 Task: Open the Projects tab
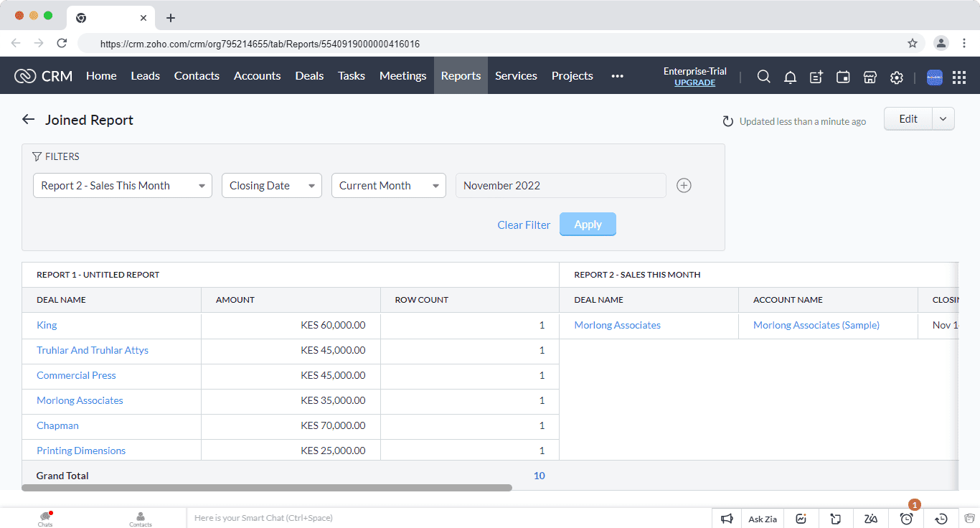click(572, 76)
